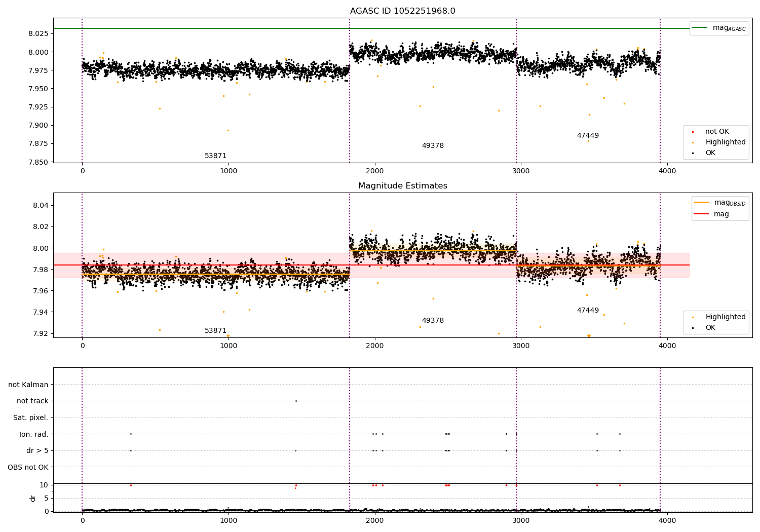Image resolution: width=760 pixels, height=532 pixels.
Task: Click the 2000 x-tick under the top plot
Action: click(x=375, y=171)
